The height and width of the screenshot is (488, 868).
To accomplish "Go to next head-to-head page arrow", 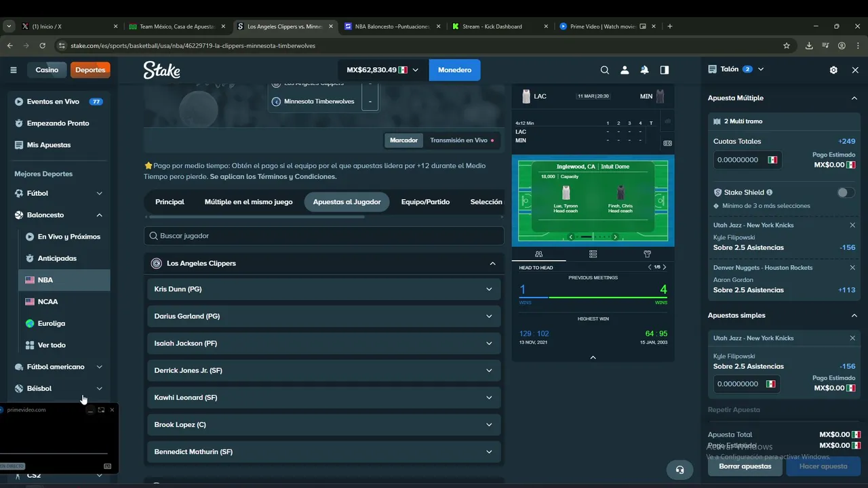I will point(665,267).
